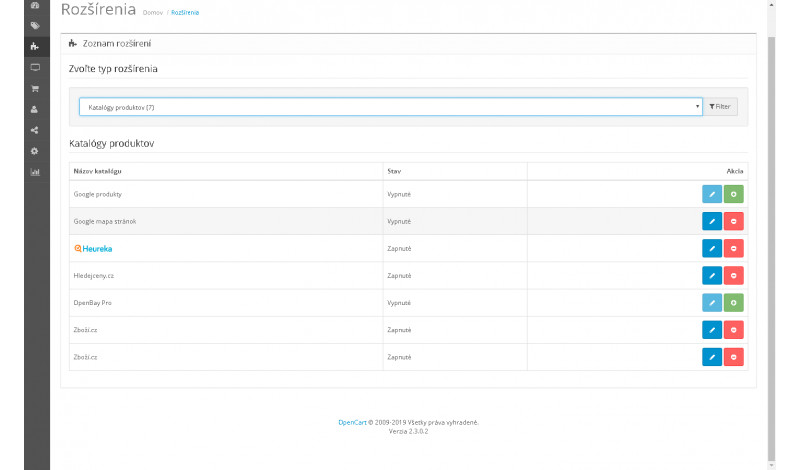
Task: Open the Customers user icon in sidebar
Action: [35, 109]
